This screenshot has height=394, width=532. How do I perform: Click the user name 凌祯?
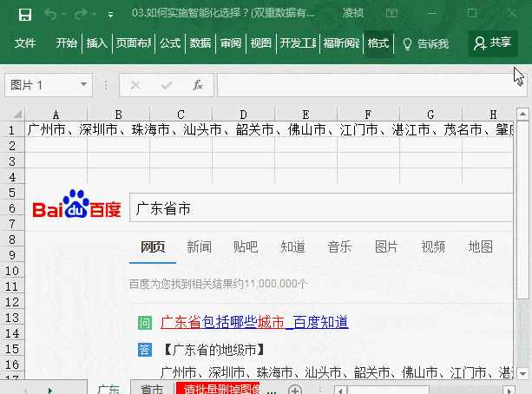(353, 14)
